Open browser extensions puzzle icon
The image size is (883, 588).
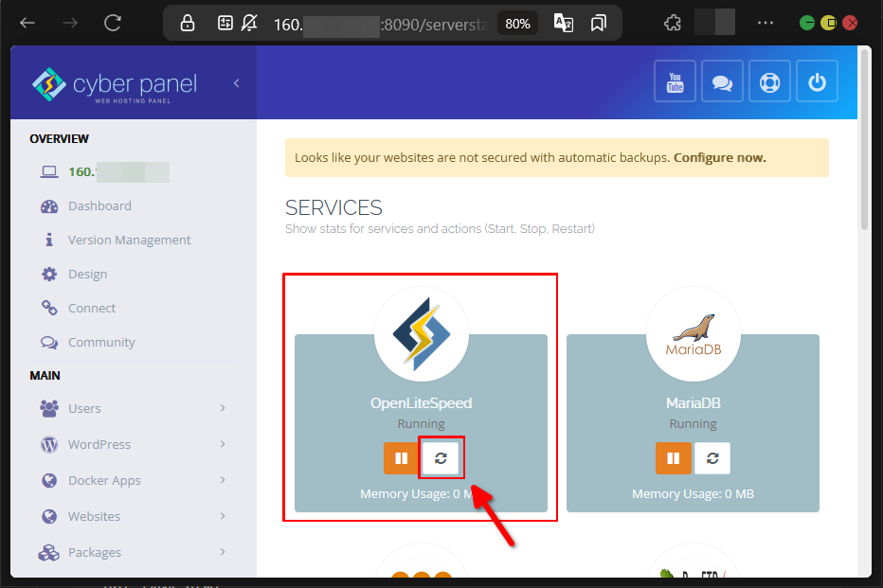673,23
